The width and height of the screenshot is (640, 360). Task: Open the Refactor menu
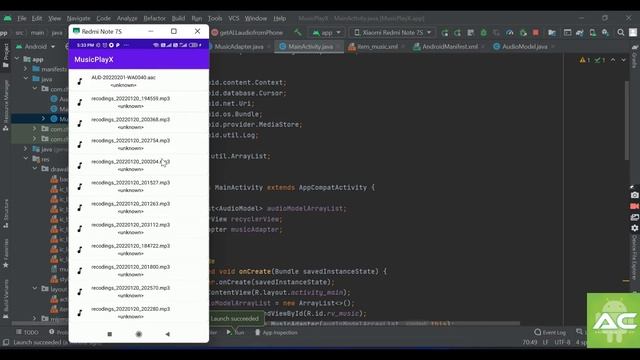(x=154, y=18)
